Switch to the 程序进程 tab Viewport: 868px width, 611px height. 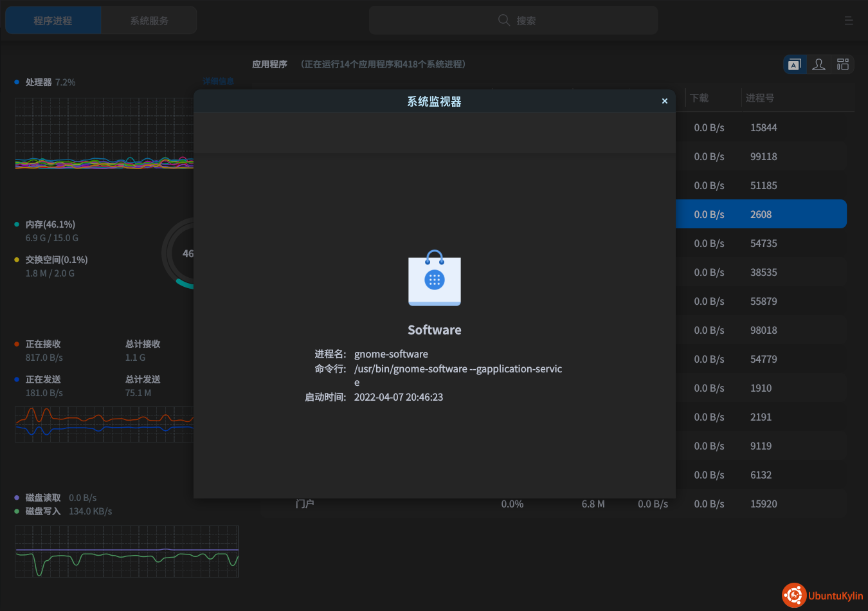(x=53, y=21)
